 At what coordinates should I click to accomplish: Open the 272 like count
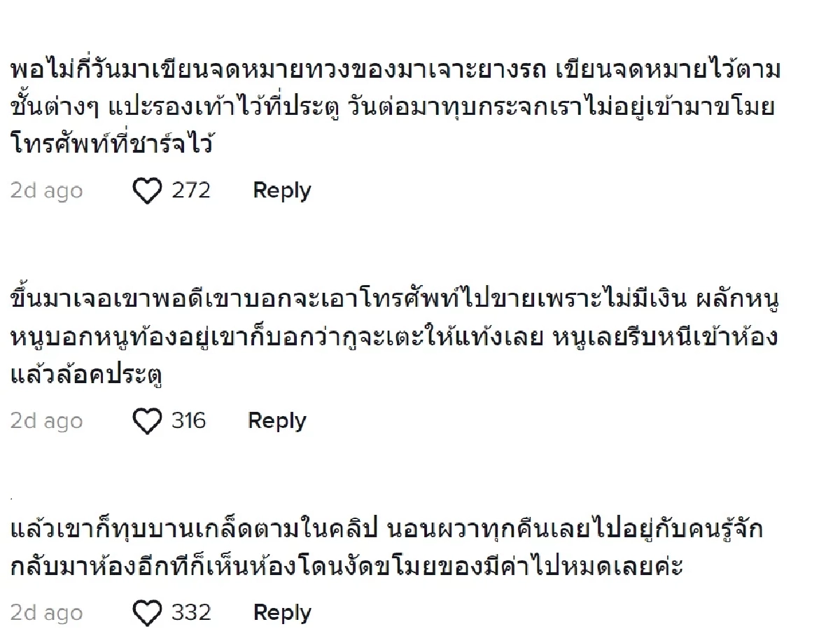[192, 191]
